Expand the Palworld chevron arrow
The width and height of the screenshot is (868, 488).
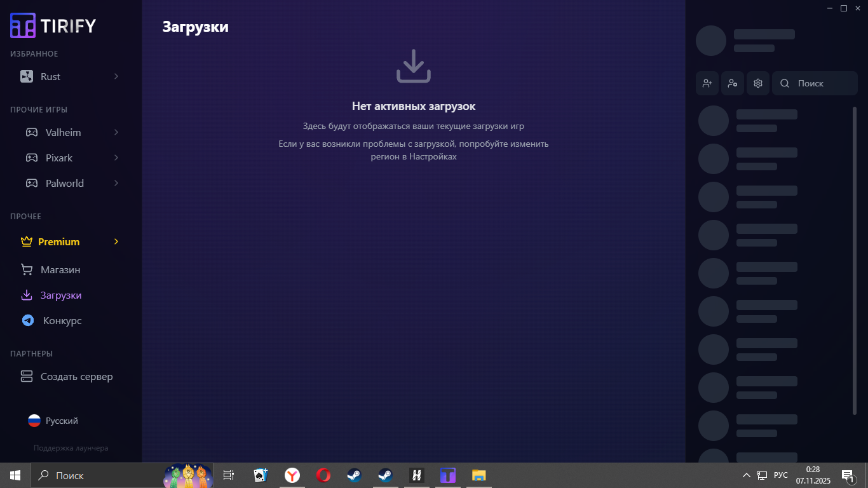pyautogui.click(x=116, y=184)
